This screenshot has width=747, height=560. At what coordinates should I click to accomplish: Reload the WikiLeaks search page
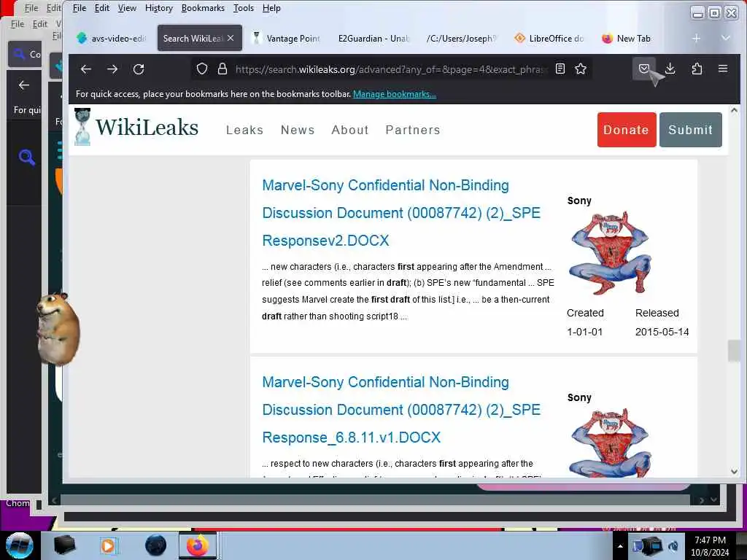[x=139, y=69]
